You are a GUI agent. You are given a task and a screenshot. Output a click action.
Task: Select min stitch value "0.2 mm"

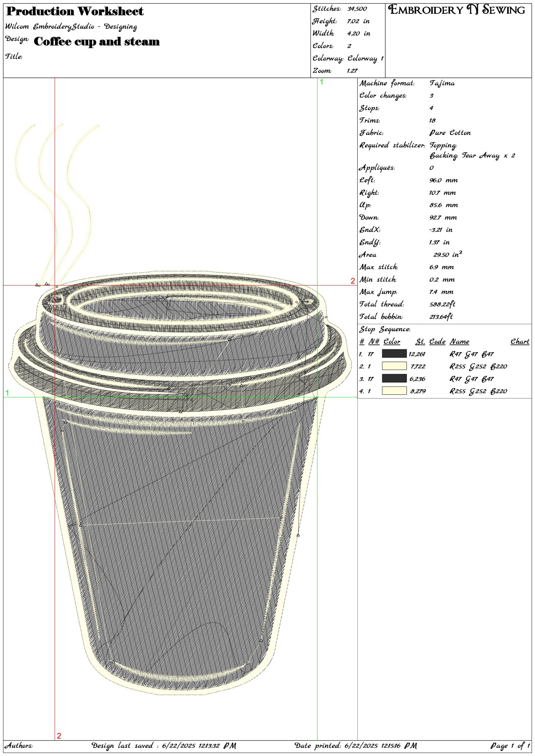coord(442,280)
